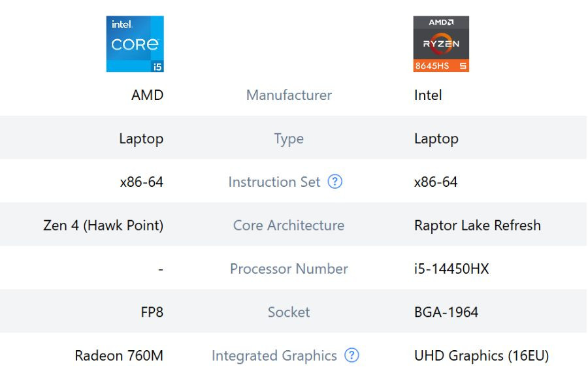The height and width of the screenshot is (392, 588).
Task: Open the Integrated Graphics help icon
Action: 351,355
